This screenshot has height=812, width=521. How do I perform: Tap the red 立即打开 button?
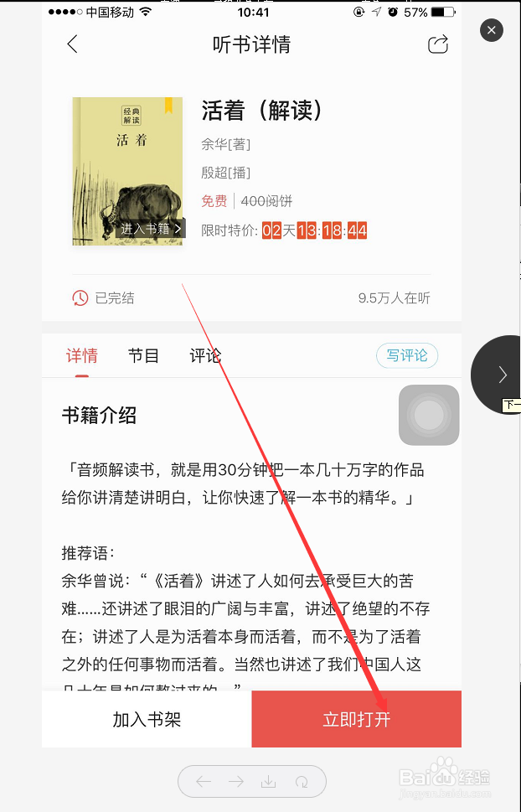(x=356, y=719)
